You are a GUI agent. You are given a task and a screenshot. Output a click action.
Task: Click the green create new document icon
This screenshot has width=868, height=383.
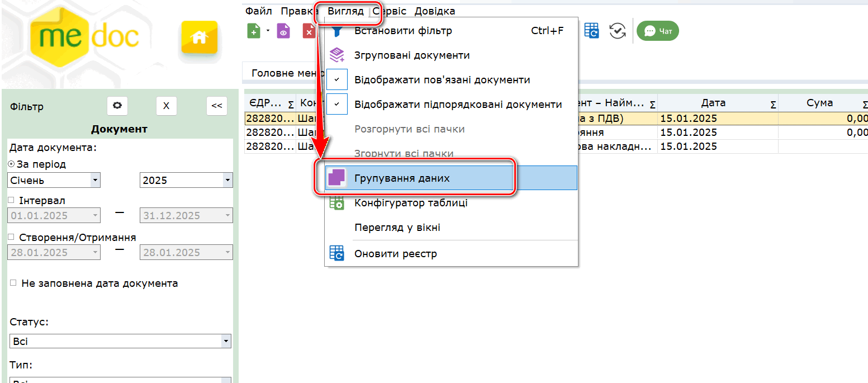tap(254, 31)
